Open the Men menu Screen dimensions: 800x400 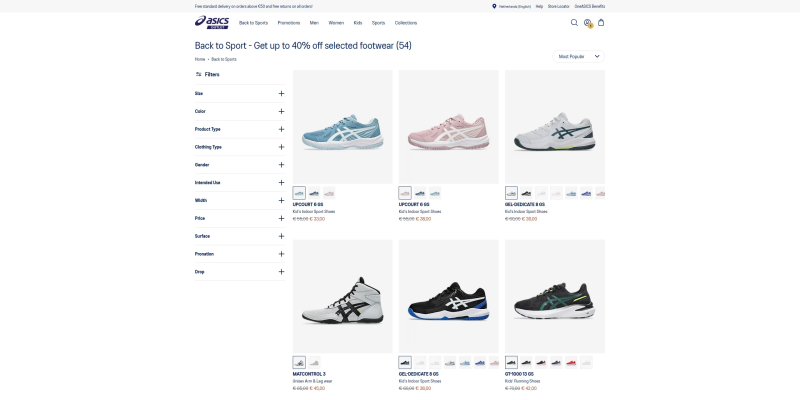(314, 23)
